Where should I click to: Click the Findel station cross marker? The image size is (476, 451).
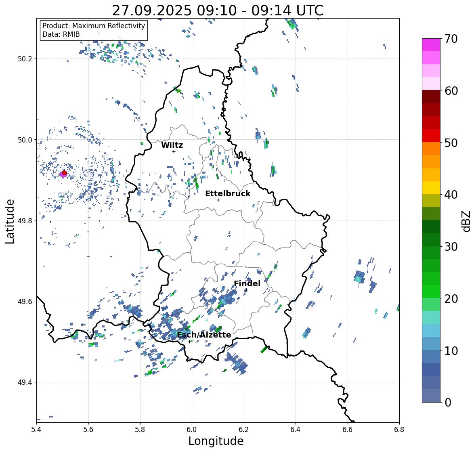pos(246,290)
